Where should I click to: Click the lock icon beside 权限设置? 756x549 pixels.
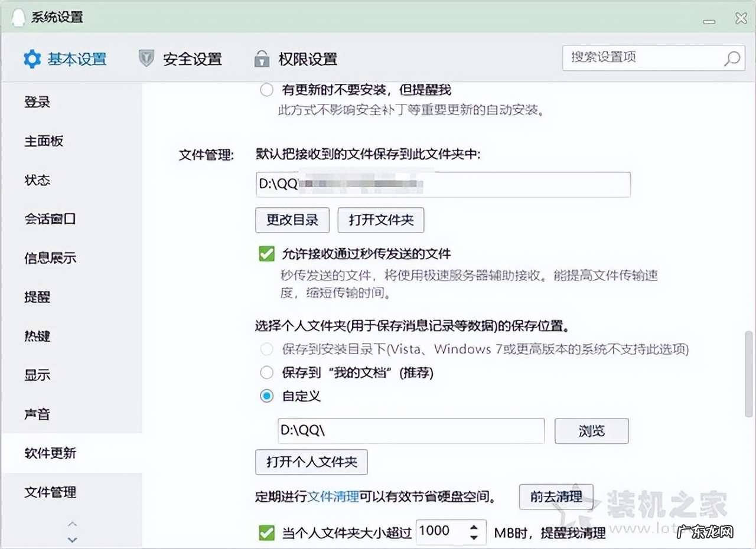point(261,59)
